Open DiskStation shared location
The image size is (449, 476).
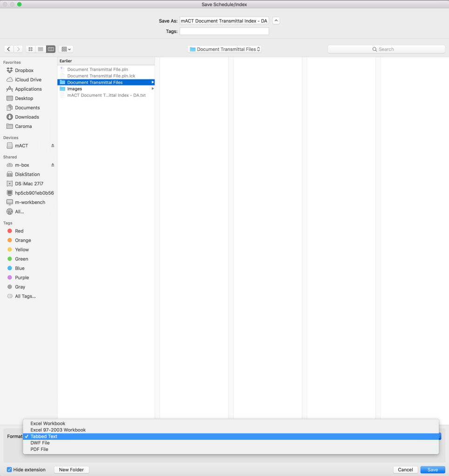tap(27, 174)
